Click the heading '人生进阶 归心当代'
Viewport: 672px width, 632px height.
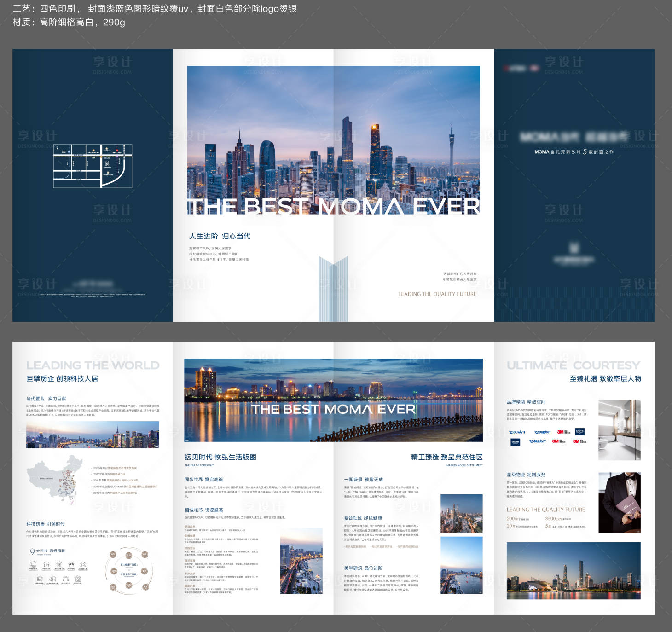[220, 236]
